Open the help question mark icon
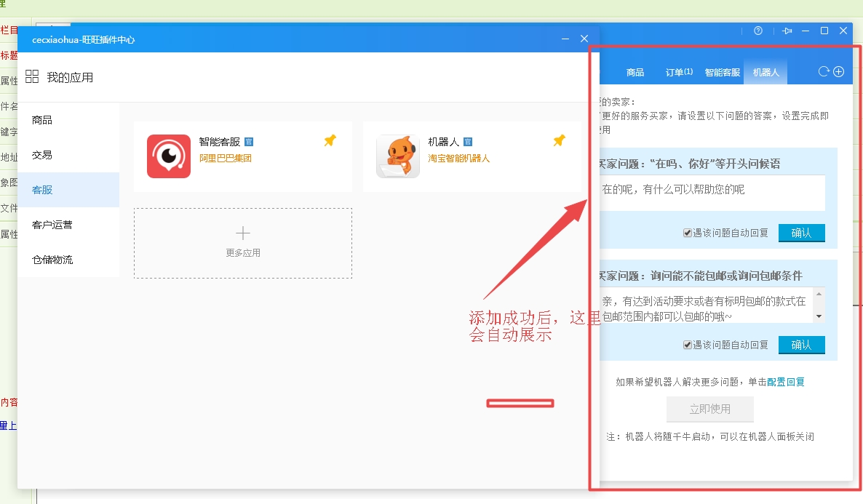Screen dimensions: 863x504 [x=758, y=31]
